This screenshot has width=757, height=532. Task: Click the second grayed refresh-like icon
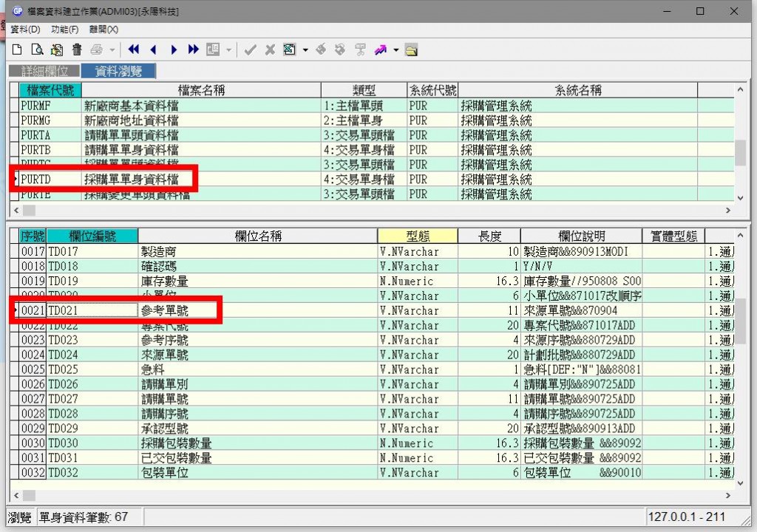(340, 50)
